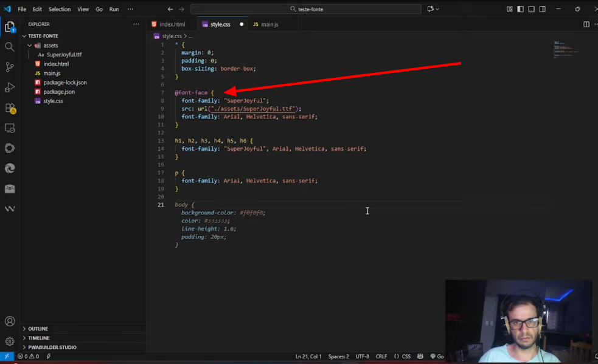Image resolution: width=598 pixels, height=364 pixels.
Task: Split the editor to the right
Action: tap(586, 24)
